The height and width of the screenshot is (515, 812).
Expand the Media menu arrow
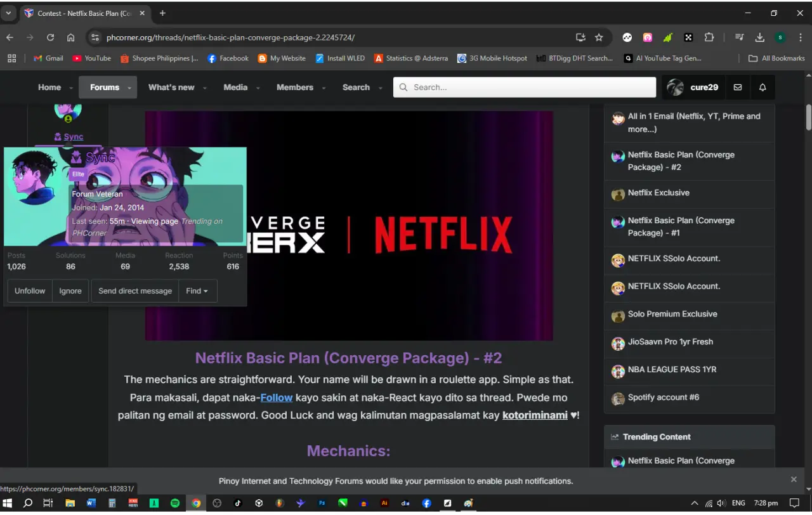(x=258, y=88)
